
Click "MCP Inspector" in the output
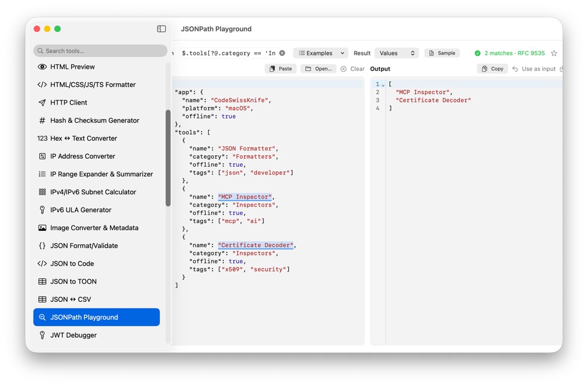422,92
